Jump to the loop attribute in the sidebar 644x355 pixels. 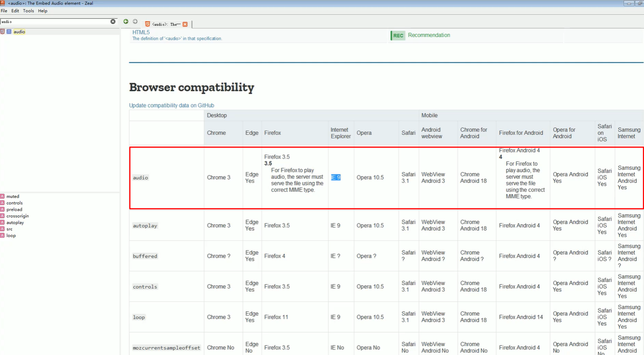(x=11, y=236)
